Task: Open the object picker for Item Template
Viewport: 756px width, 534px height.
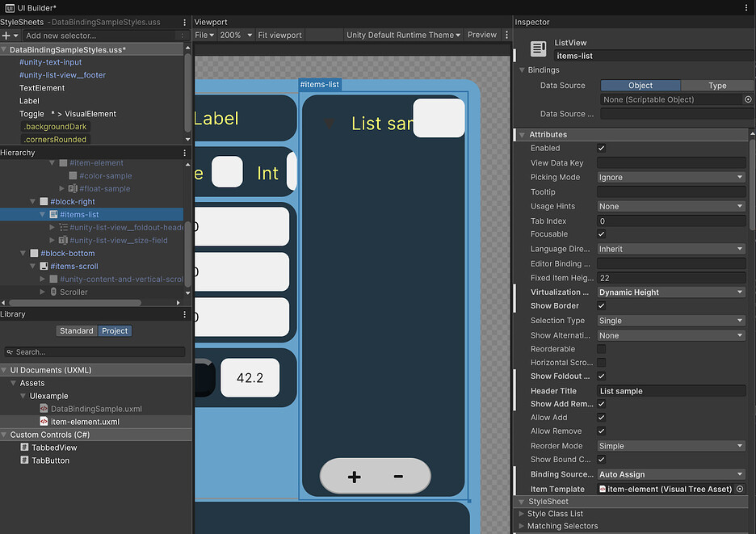Action: point(739,489)
